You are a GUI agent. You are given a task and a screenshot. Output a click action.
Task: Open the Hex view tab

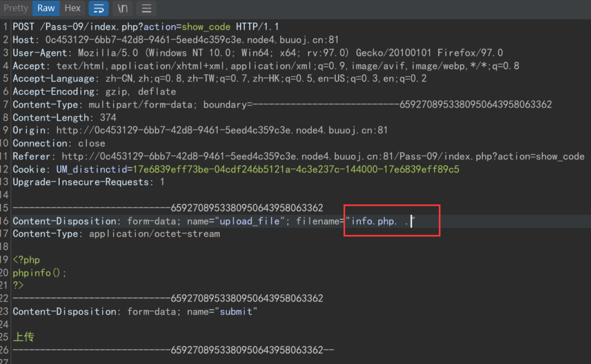(72, 8)
